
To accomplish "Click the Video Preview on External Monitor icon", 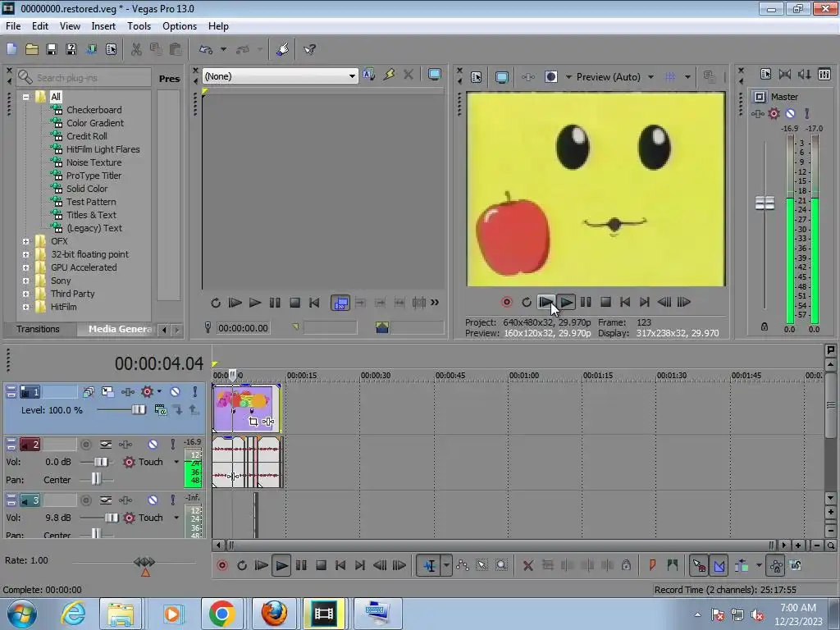I will pyautogui.click(x=501, y=77).
